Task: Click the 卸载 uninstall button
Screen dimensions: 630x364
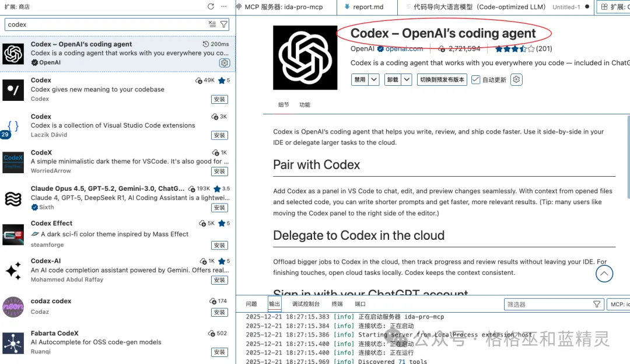Action: (x=393, y=79)
